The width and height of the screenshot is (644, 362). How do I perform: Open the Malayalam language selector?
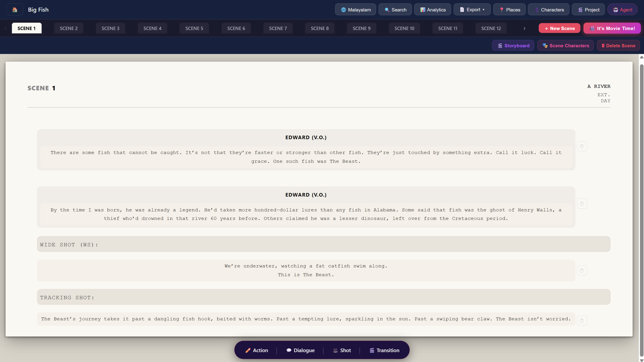click(355, 10)
